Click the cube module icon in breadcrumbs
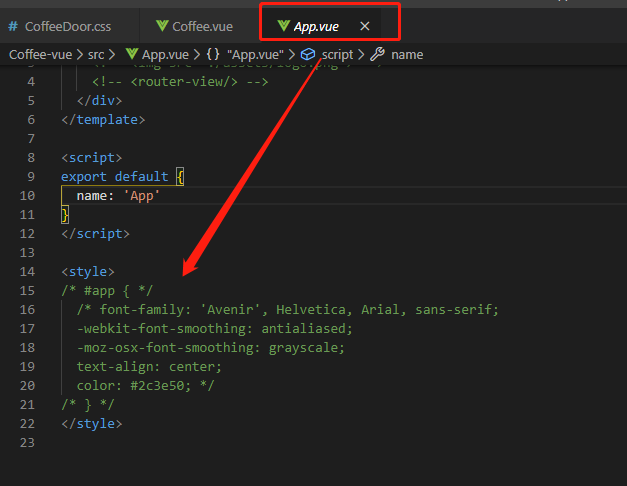The height and width of the screenshot is (486, 627). (x=308, y=54)
